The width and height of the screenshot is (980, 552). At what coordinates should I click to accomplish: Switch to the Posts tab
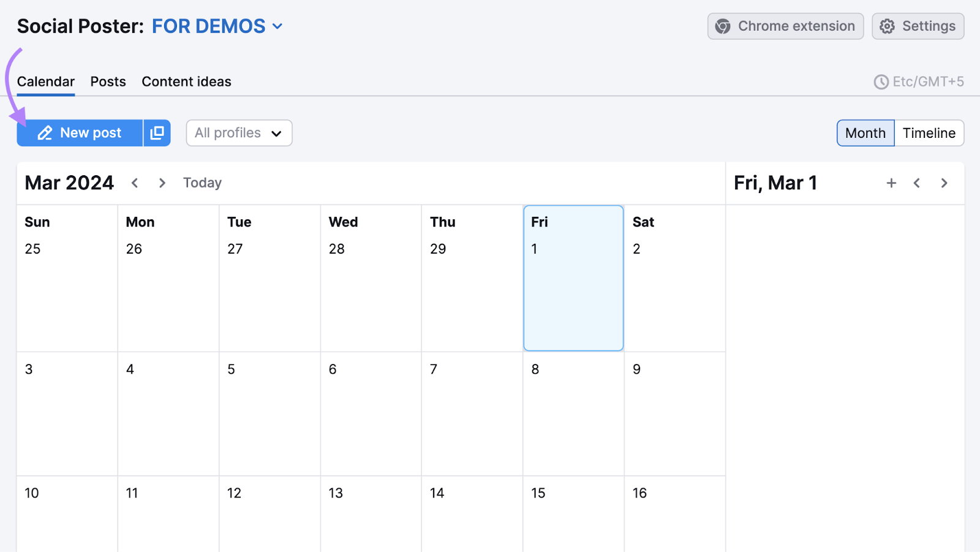(108, 81)
